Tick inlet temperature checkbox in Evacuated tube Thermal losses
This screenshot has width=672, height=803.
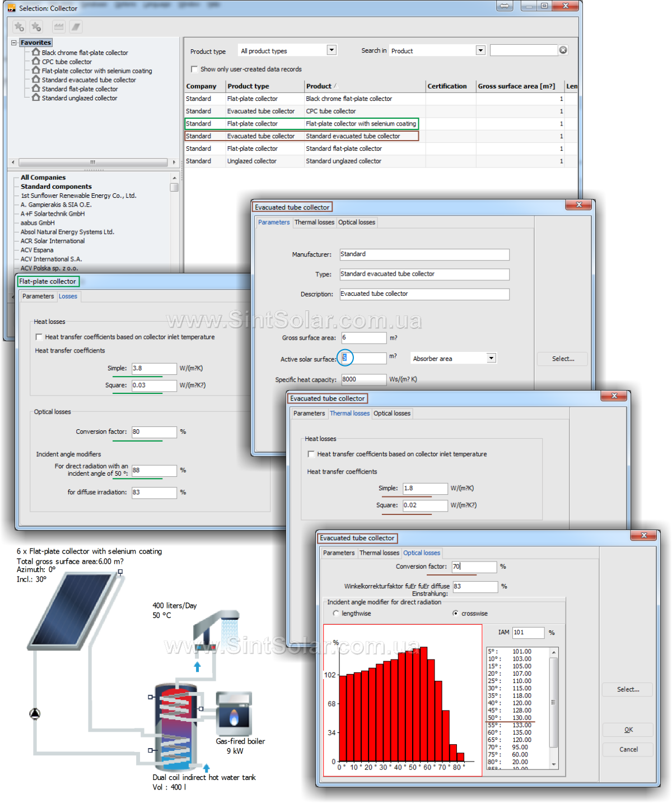tap(311, 454)
